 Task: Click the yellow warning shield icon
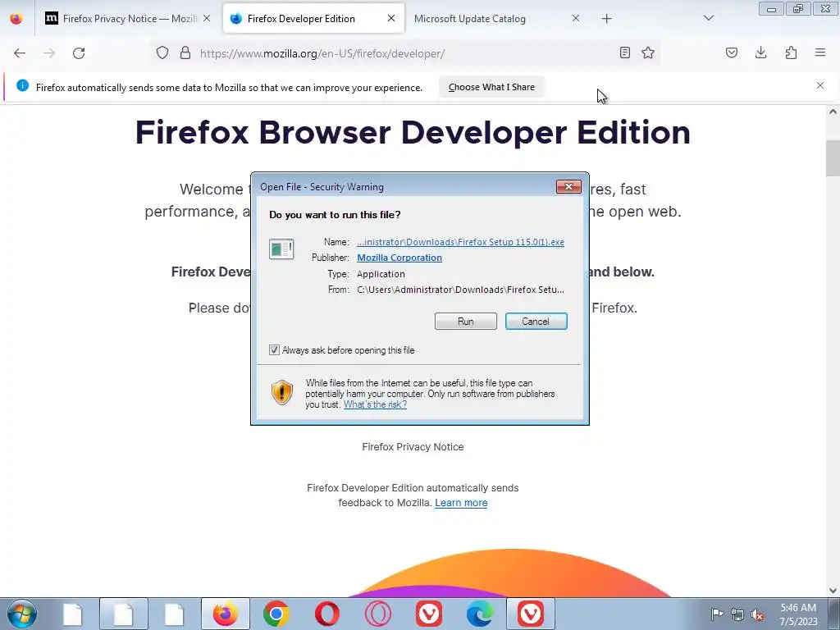282,393
